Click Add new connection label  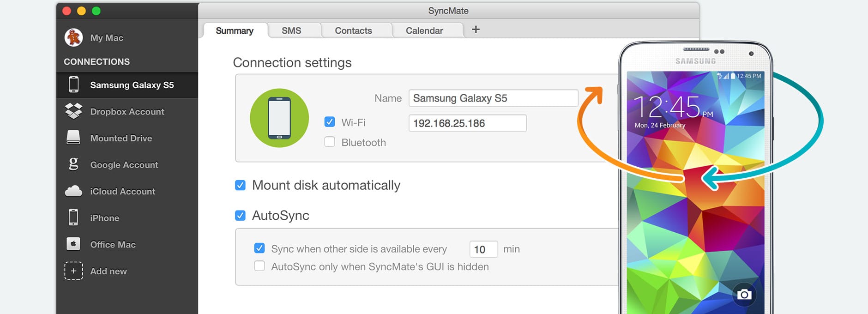[x=108, y=271]
